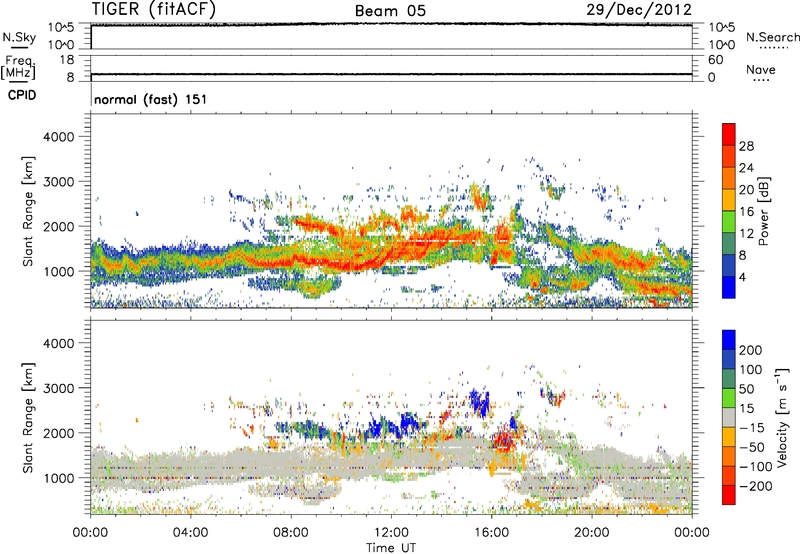The image size is (800, 554).
Task: Click the 20:00 time tick label
Action: click(591, 533)
